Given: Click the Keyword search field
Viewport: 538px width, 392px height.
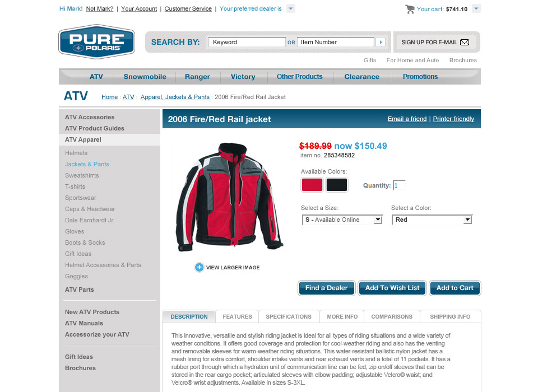Looking at the screenshot, I should [x=247, y=42].
